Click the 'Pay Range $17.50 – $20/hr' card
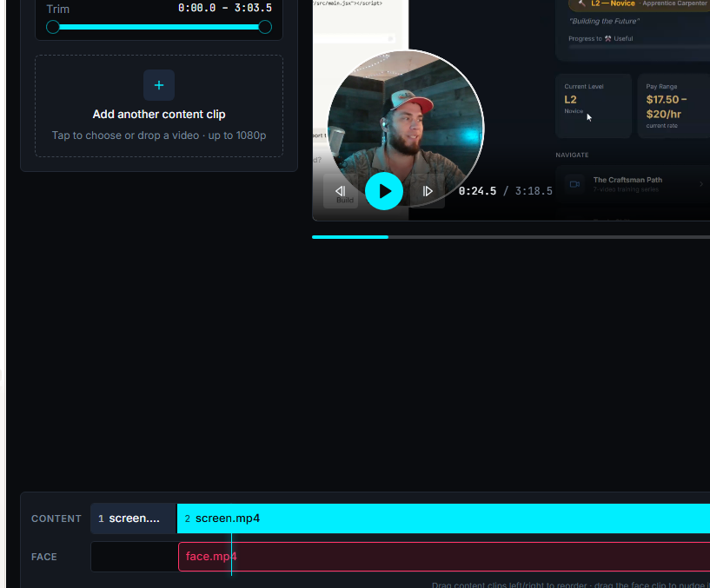710x588 pixels. (x=674, y=106)
